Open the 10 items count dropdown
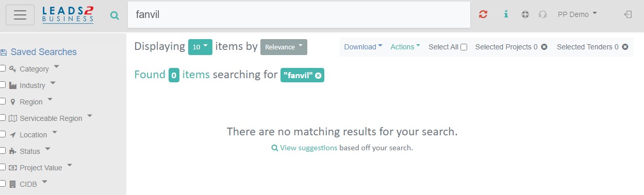The width and height of the screenshot is (644, 195). (x=200, y=47)
